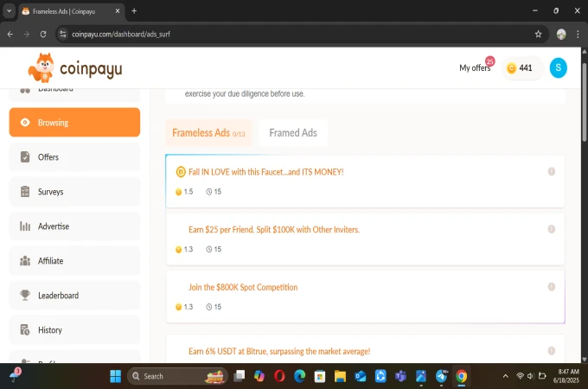Click the Bitcoin icon on the Faucet ad

coord(181,172)
